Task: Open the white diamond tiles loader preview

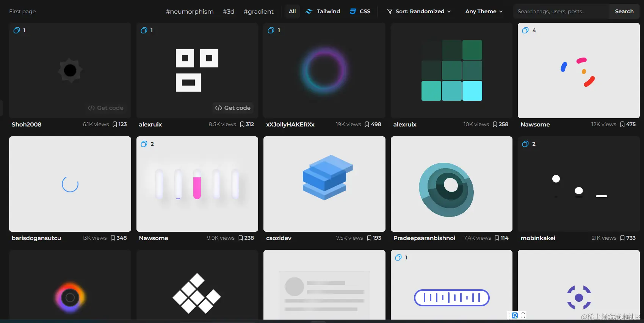Action: pos(197,285)
